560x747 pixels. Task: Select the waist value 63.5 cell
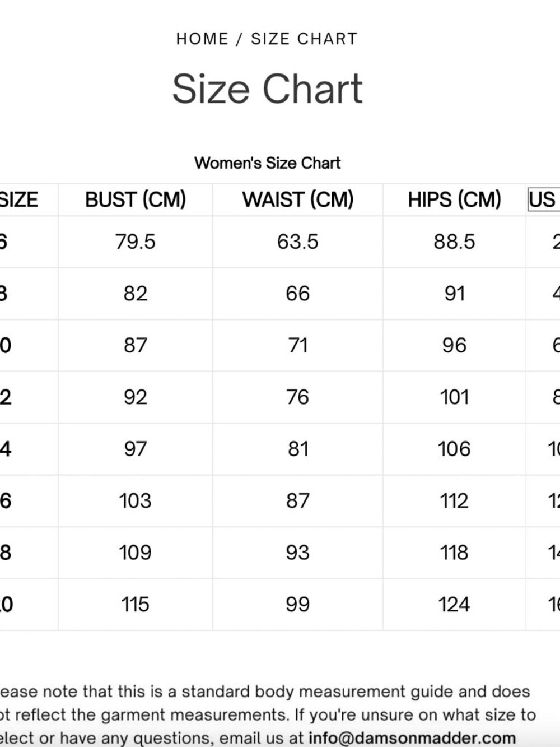click(x=298, y=242)
